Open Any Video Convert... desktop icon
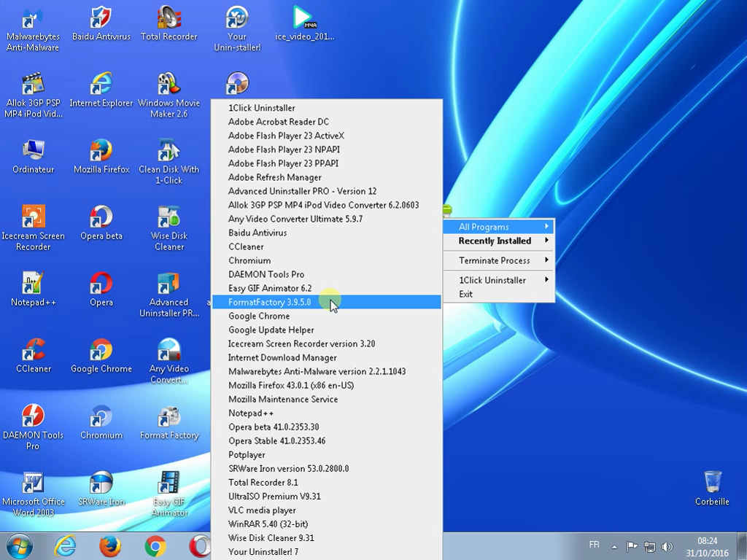The width and height of the screenshot is (747, 560). pos(169,362)
